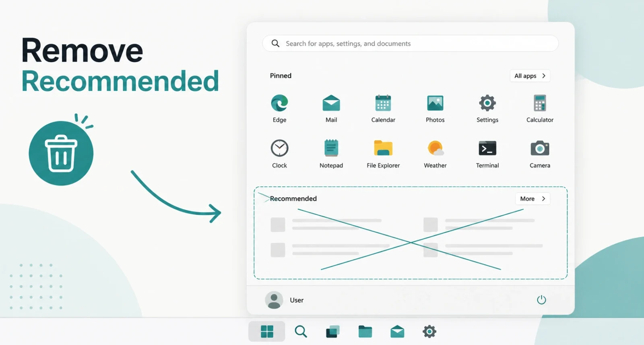This screenshot has width=644, height=345.
Task: Open the Camera app
Action: (x=540, y=148)
